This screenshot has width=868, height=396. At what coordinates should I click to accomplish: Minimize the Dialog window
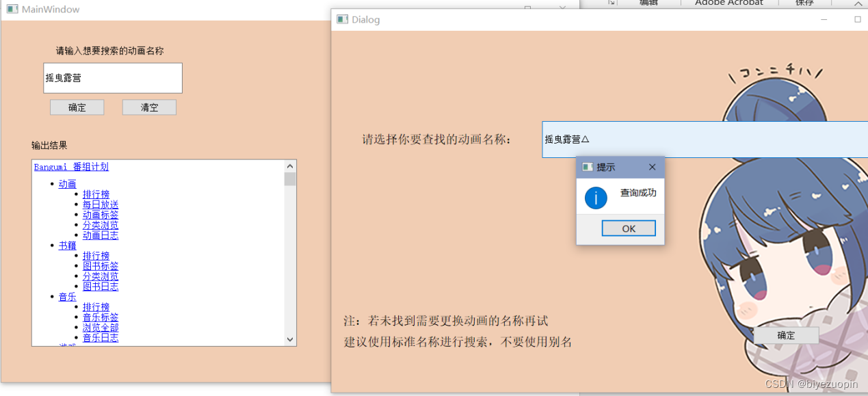click(x=825, y=19)
